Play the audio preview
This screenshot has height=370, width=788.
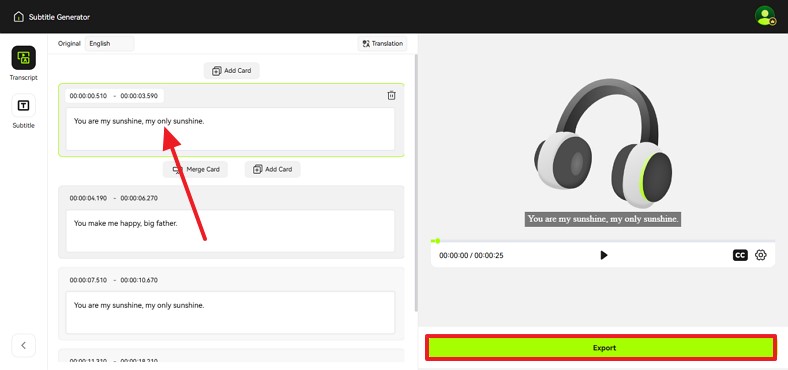[x=604, y=255]
